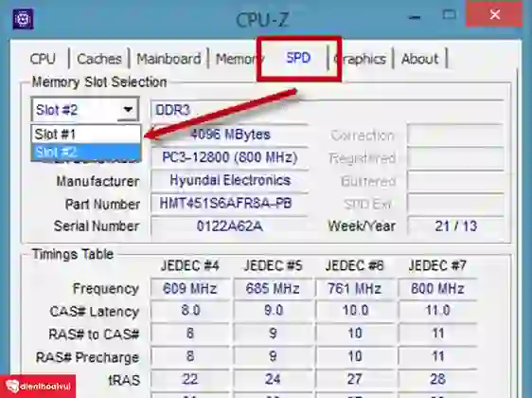Choose Slot #1 from the dropdown list
The image size is (532, 398).
pyautogui.click(x=86, y=135)
